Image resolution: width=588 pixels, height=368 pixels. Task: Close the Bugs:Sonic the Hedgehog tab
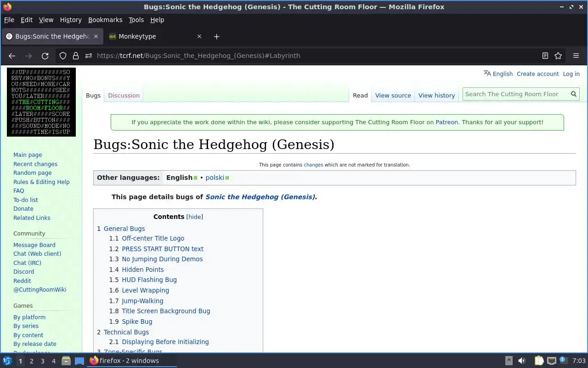(96, 36)
